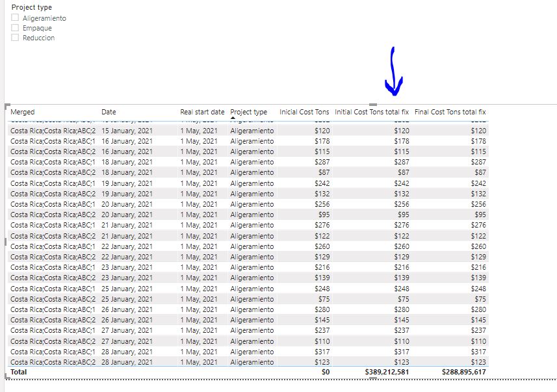Click $280 in Inicial Cost Tons column

[322, 309]
